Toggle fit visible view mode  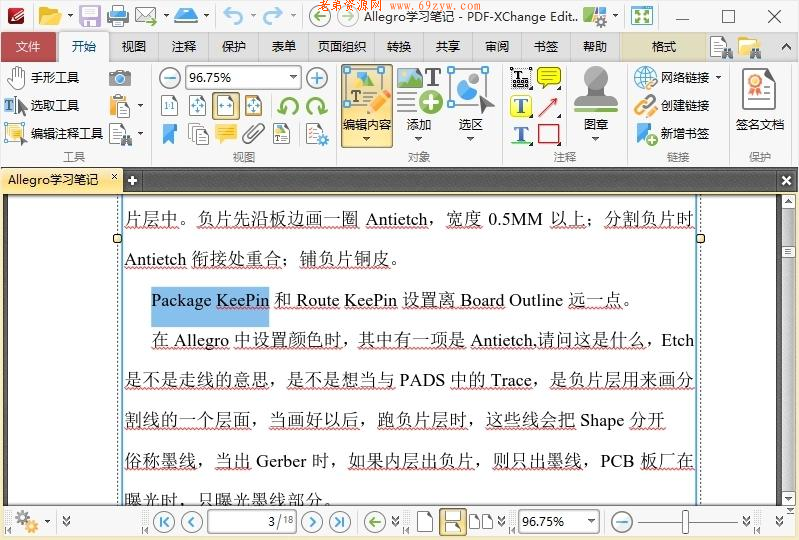253,106
